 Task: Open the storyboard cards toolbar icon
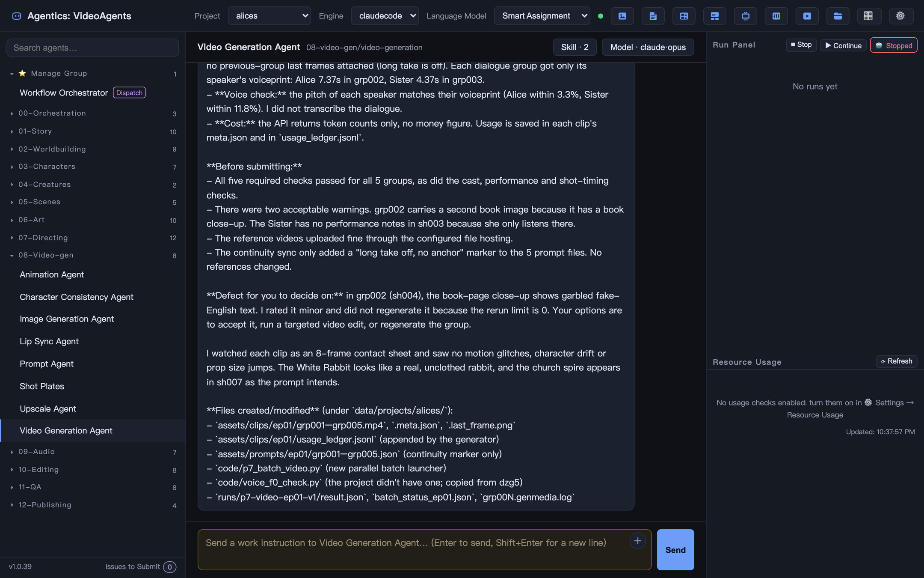715,16
